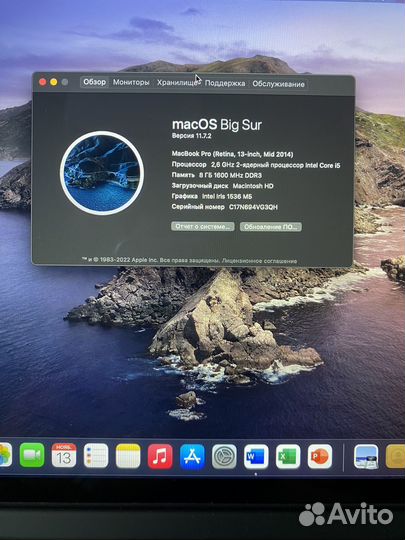Click the MacBook Pro model line
The image size is (405, 540).
pos(232,154)
